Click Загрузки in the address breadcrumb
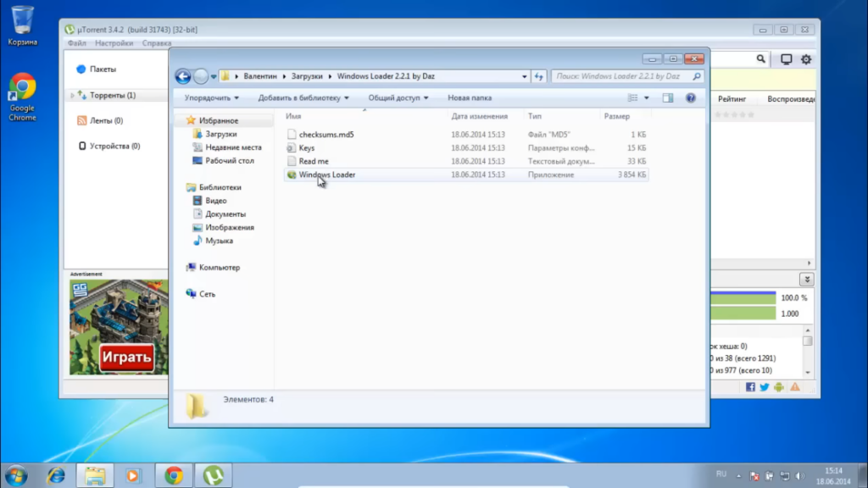 [x=307, y=76]
